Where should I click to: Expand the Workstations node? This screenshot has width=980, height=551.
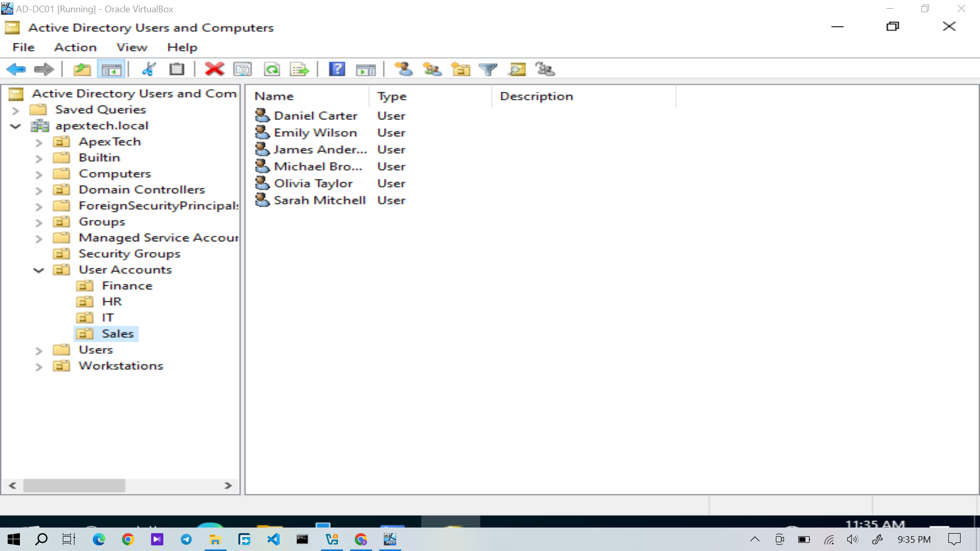pos(39,366)
